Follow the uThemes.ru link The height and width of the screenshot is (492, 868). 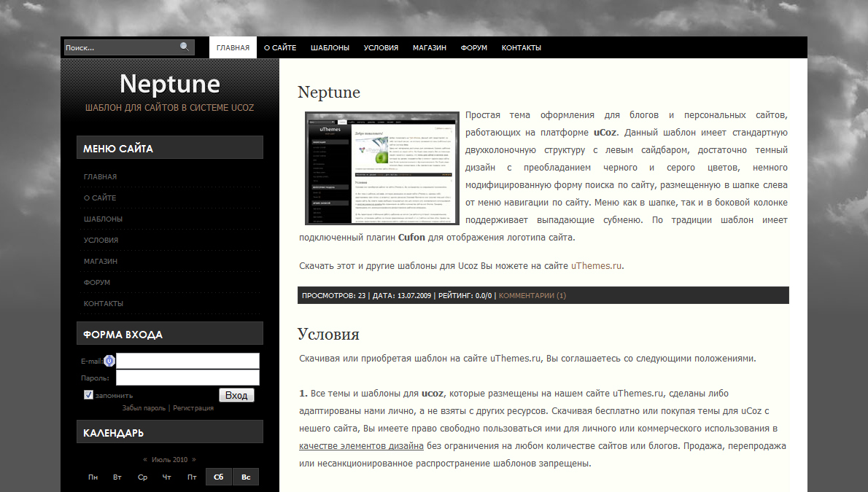(x=596, y=265)
